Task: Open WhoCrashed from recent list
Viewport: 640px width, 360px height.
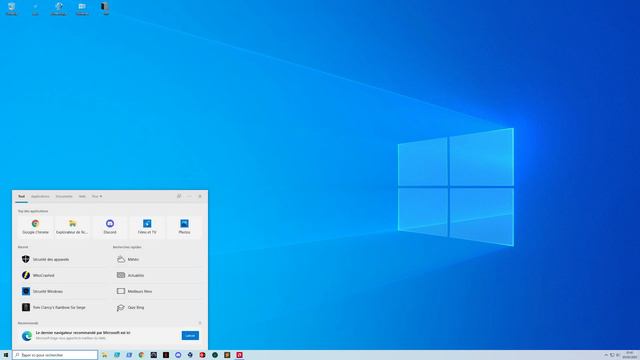Action: pyautogui.click(x=63, y=275)
